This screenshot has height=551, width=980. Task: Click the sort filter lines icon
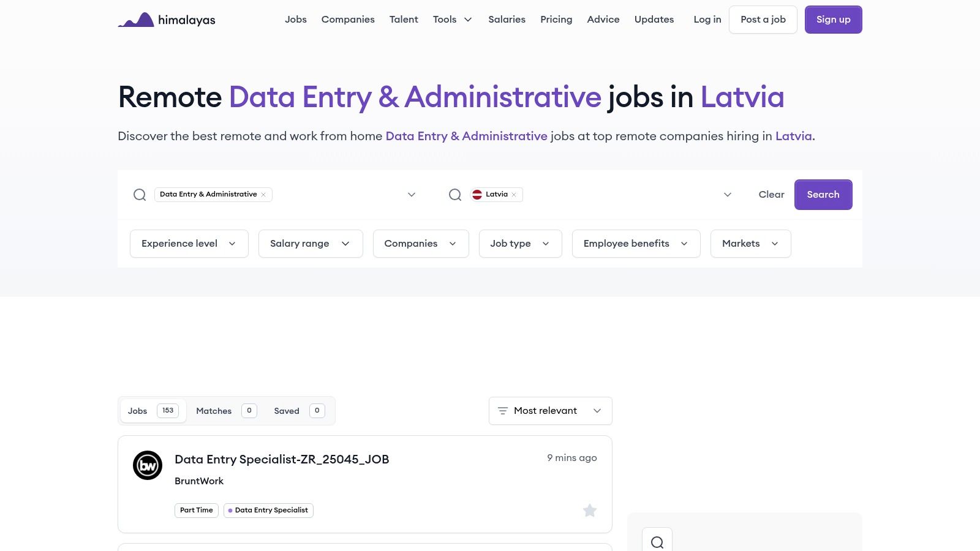503,411
